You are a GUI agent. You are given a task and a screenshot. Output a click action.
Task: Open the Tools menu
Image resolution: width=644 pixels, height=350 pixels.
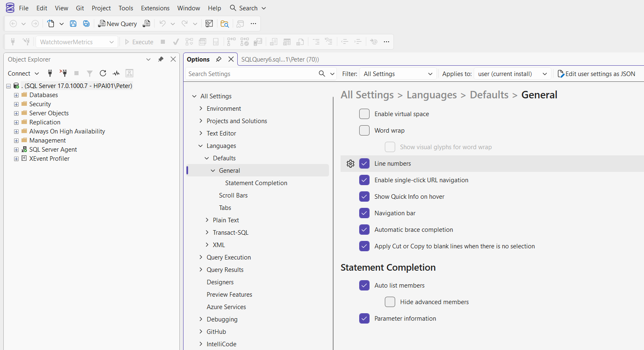(x=126, y=8)
